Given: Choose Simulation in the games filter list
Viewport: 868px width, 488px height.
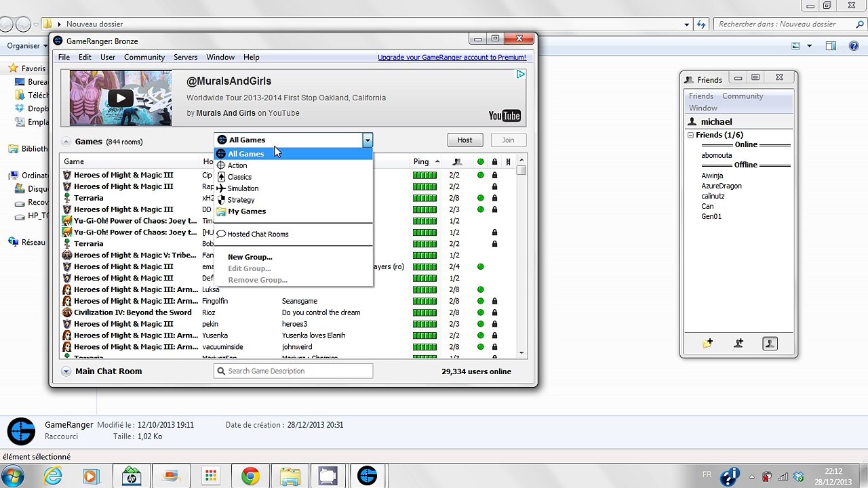Looking at the screenshot, I should (x=294, y=188).
